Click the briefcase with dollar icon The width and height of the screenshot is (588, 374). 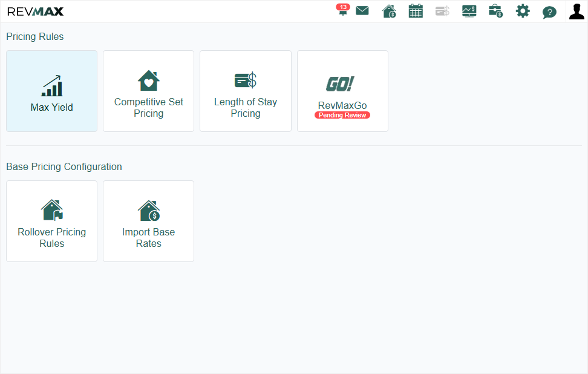496,11
